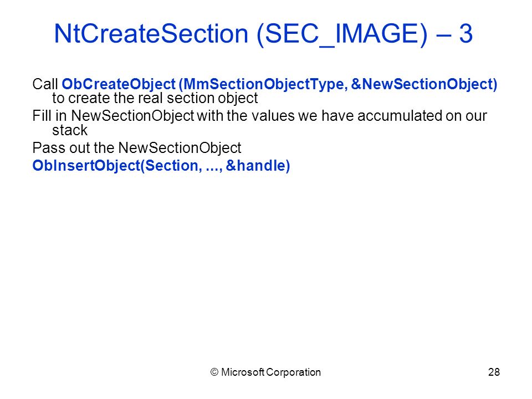The width and height of the screenshot is (532, 399).
Task: Click the blue &NewSectionObject) argument
Action: pos(424,84)
